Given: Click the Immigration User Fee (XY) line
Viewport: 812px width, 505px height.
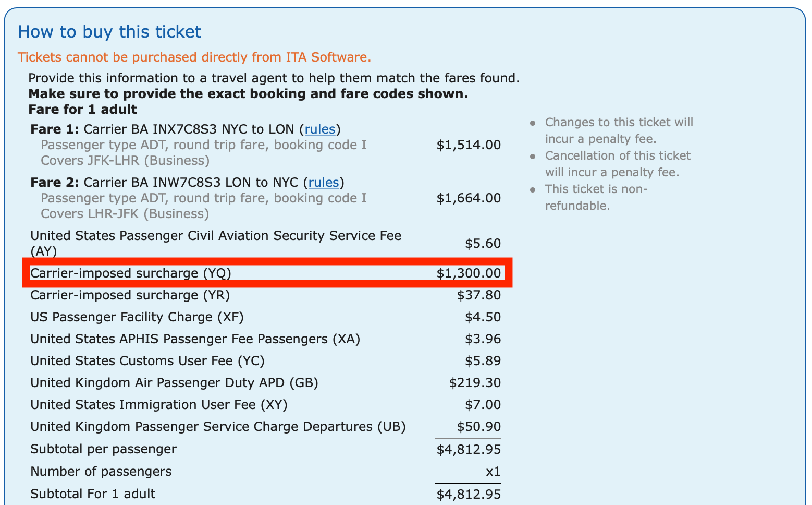Looking at the screenshot, I should tap(158, 404).
